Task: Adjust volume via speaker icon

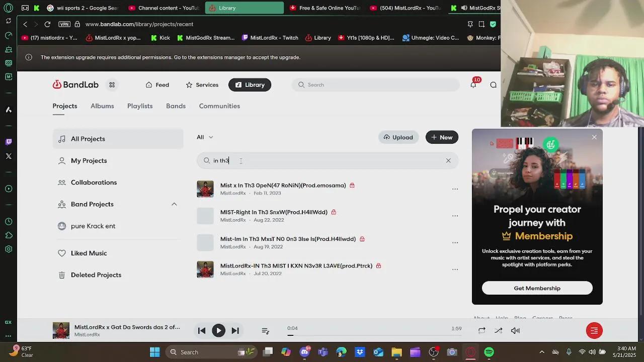Action: [x=515, y=330]
